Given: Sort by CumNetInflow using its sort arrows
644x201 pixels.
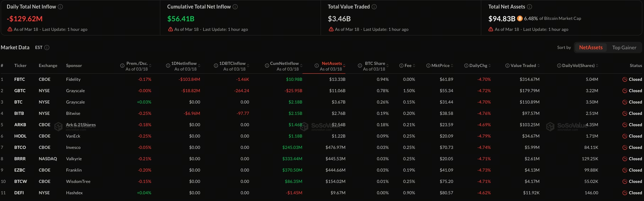Looking at the screenshot, I should (301, 66).
